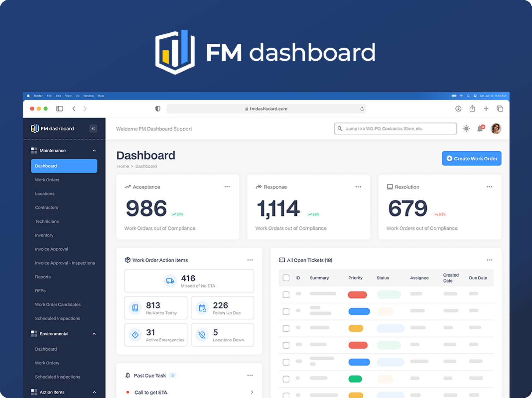
Task: Open RFPs in sidebar
Action: point(40,291)
